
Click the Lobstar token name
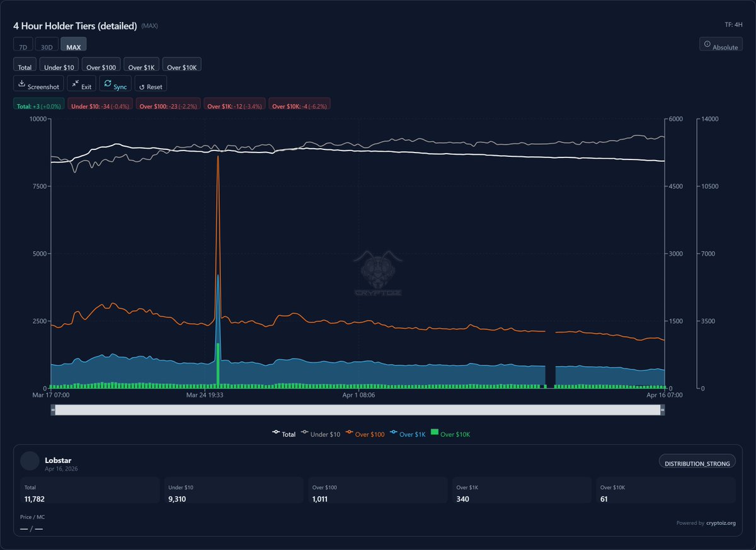tap(58, 460)
